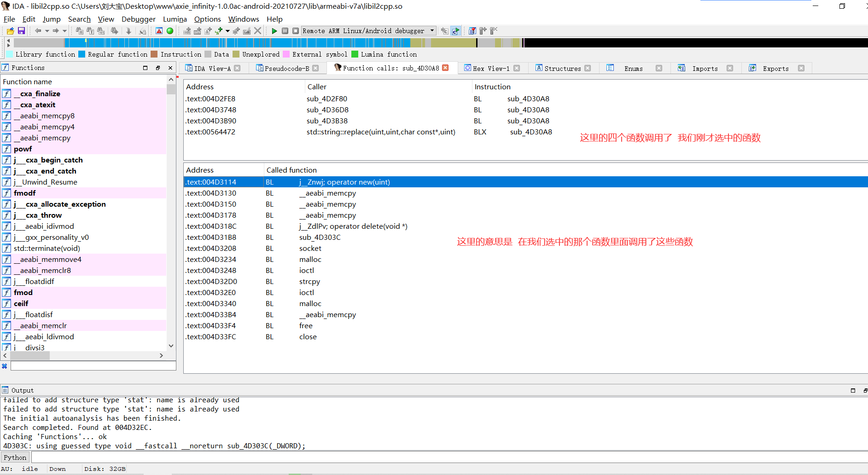868x475 pixels.
Task: Navigate back using the left arrow icon
Action: pyautogui.click(x=38, y=30)
